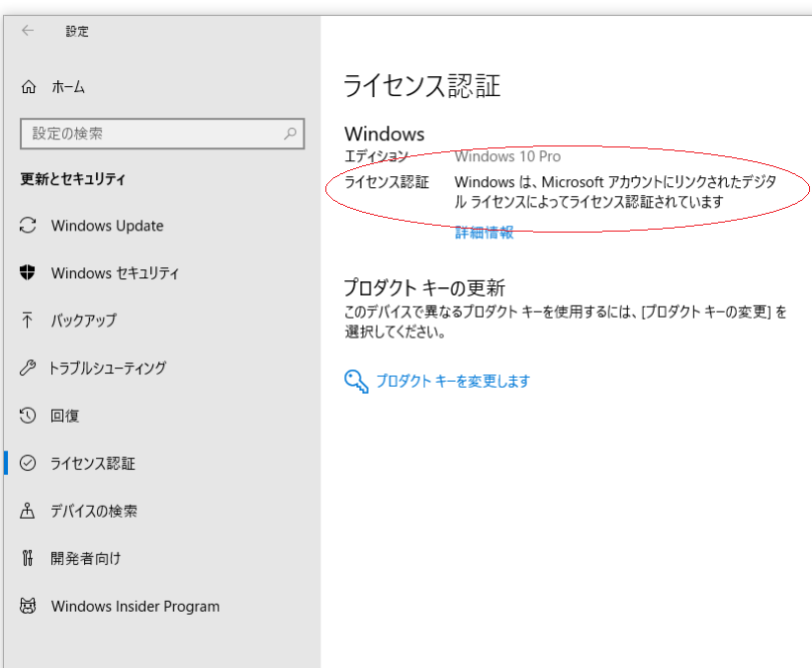Click the 開発者向け tools icon
This screenshot has width=812, height=668.
28,558
